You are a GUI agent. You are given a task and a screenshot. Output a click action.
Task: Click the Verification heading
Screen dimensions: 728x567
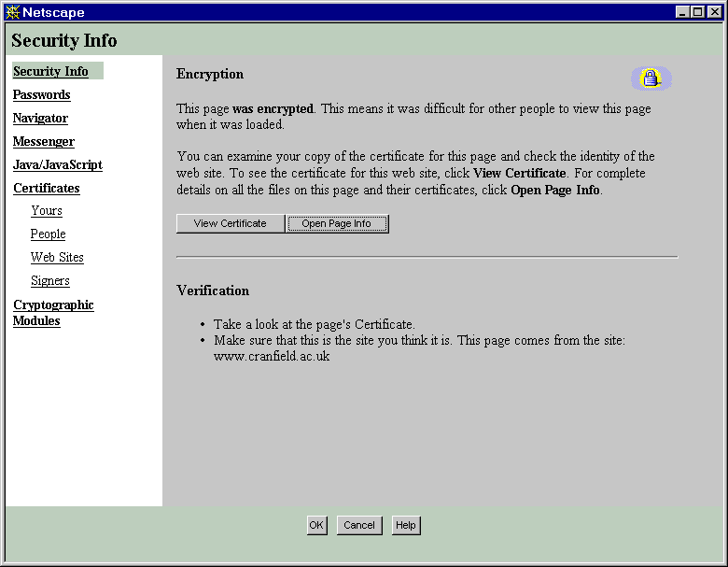tap(213, 291)
